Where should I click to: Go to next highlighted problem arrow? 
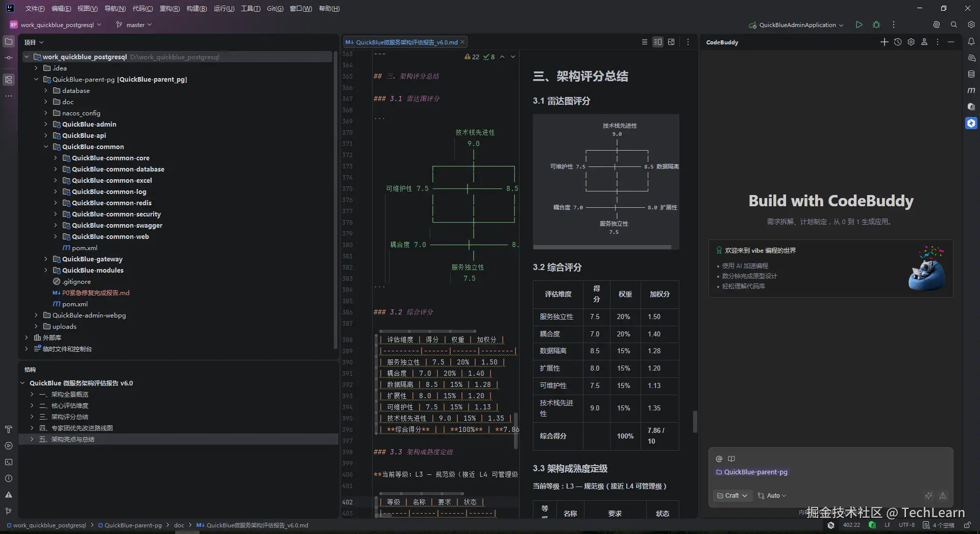click(513, 57)
